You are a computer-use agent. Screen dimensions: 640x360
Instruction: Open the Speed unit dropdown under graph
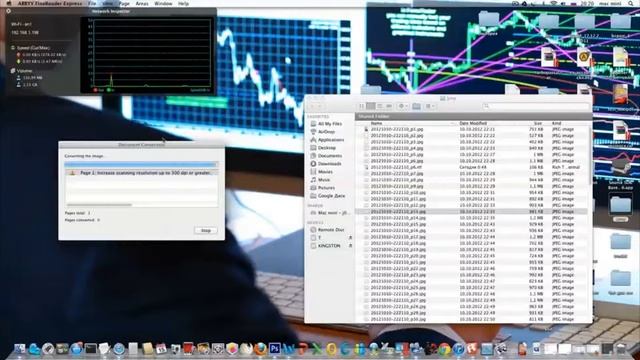coord(200,90)
